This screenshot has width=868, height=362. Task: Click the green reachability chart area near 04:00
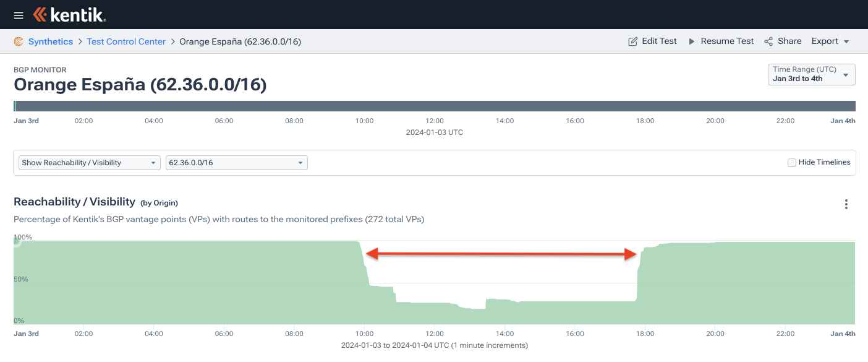click(154, 282)
